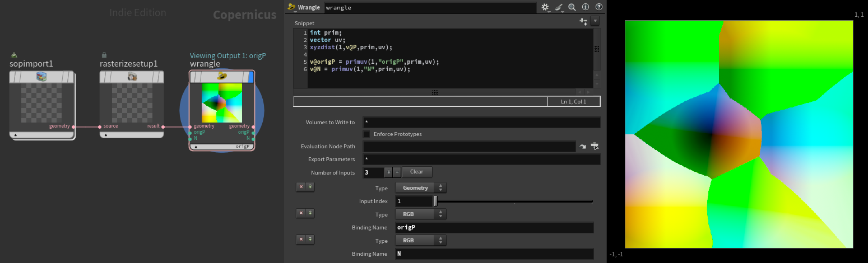Click the jump-to-node arrow beside Evaluation Node Path
The height and width of the screenshot is (263, 868).
coord(583,146)
